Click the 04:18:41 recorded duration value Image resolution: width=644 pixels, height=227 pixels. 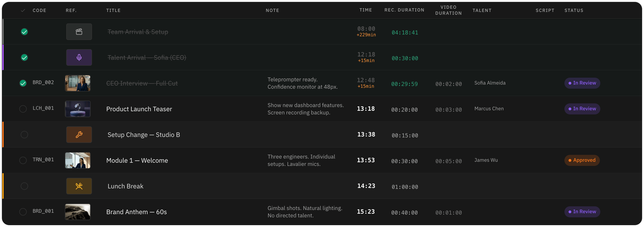tap(405, 33)
